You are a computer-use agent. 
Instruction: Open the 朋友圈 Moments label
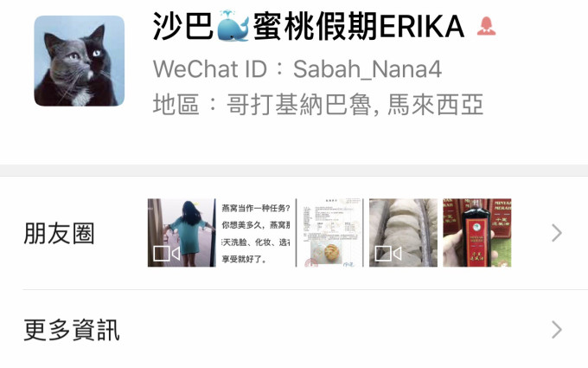pyautogui.click(x=59, y=233)
